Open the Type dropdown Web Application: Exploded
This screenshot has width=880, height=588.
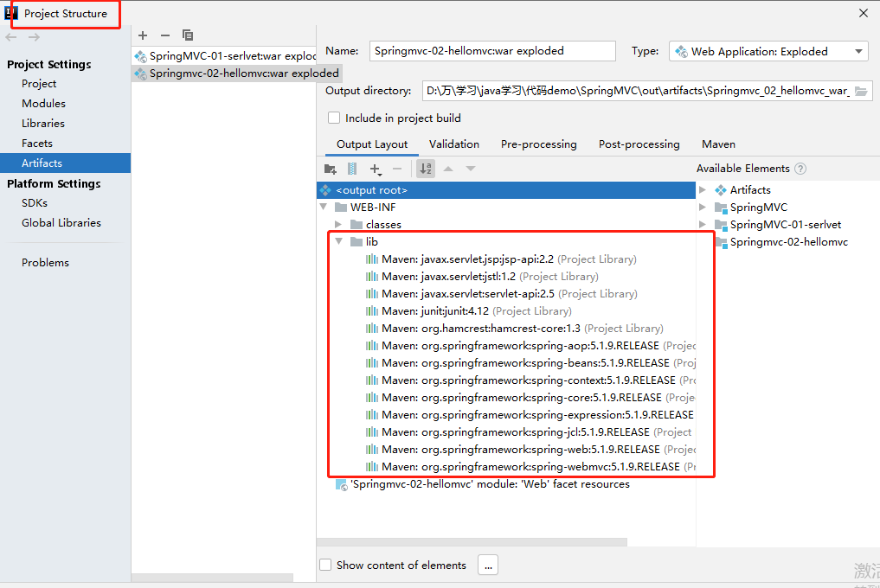pyautogui.click(x=768, y=52)
